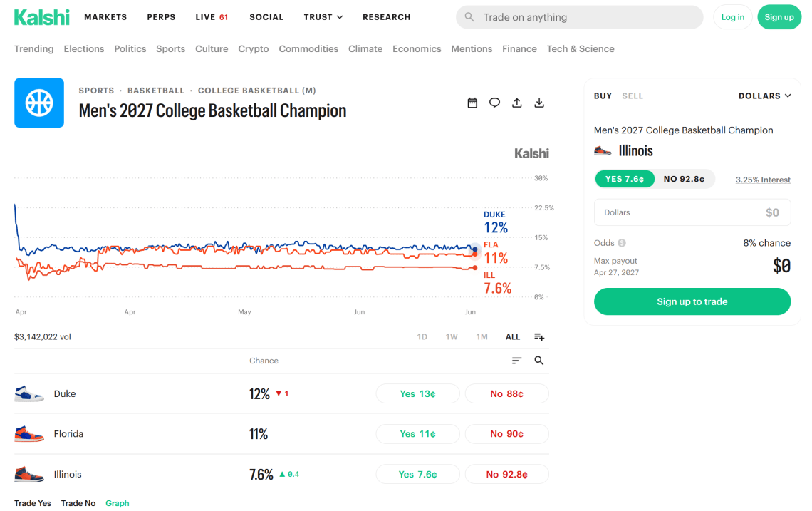The width and height of the screenshot is (812, 511).
Task: Switch the chart to 1D range
Action: pos(422,337)
